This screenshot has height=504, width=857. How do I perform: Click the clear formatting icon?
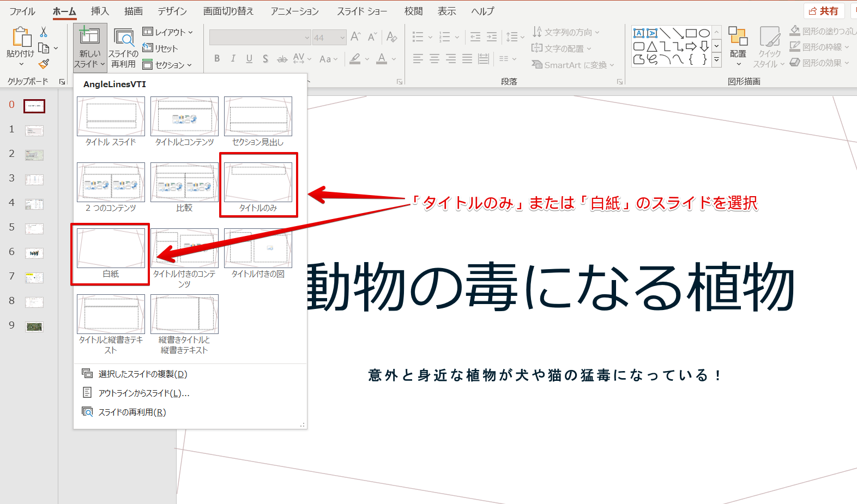(x=391, y=37)
